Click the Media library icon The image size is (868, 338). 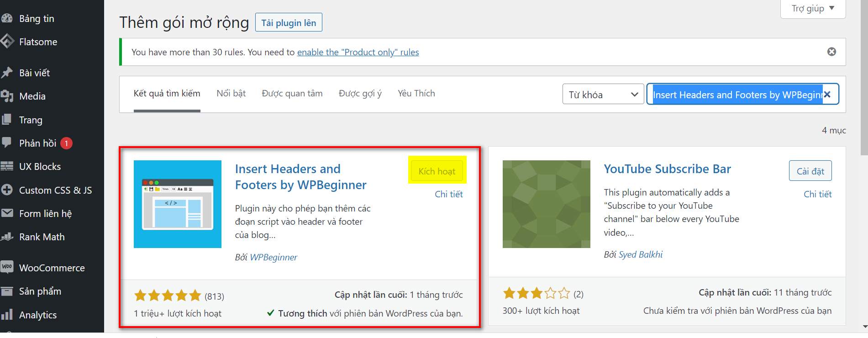(7, 96)
